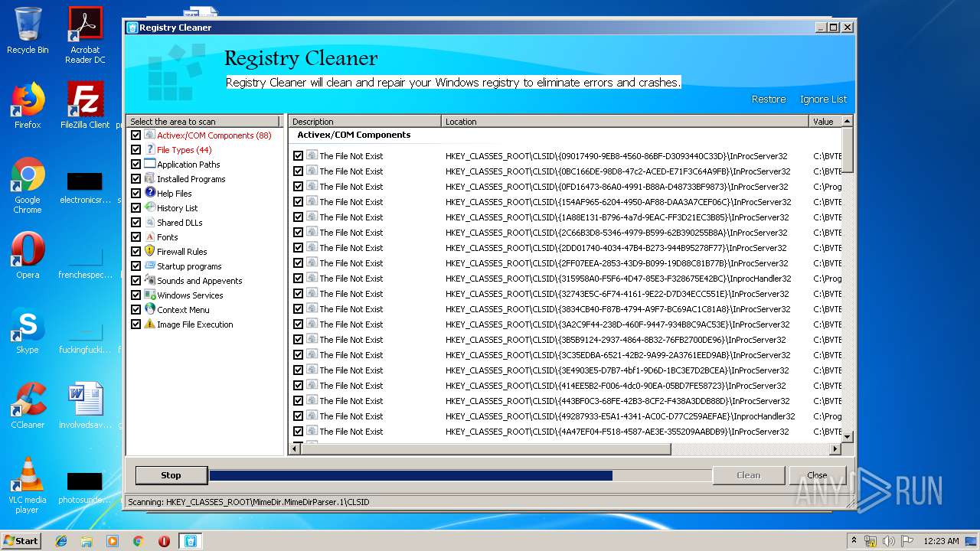Click the taskbar clock showing 12:23 AM
Viewport: 980px width, 551px height.
(941, 541)
